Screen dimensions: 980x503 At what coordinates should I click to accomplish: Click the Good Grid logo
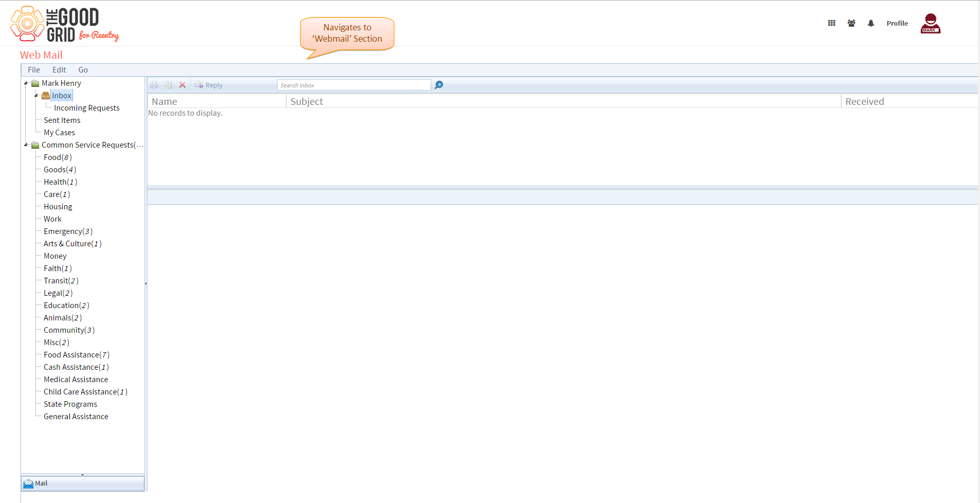point(64,24)
